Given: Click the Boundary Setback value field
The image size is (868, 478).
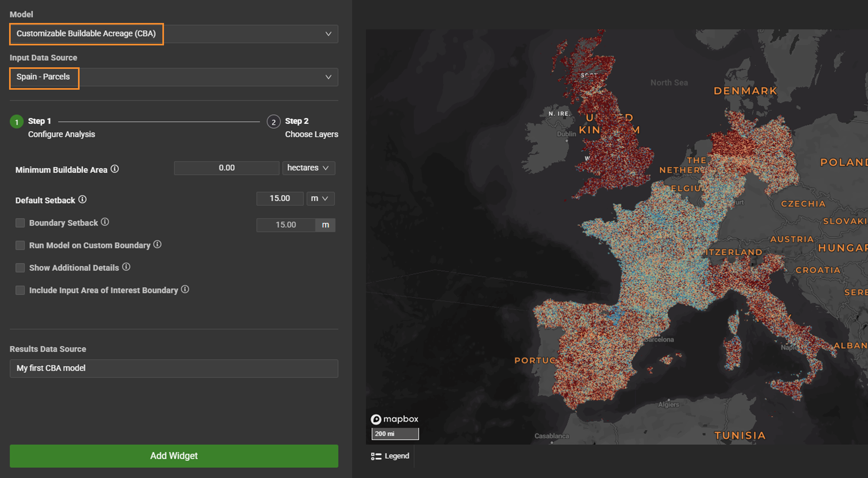Looking at the screenshot, I should 286,225.
